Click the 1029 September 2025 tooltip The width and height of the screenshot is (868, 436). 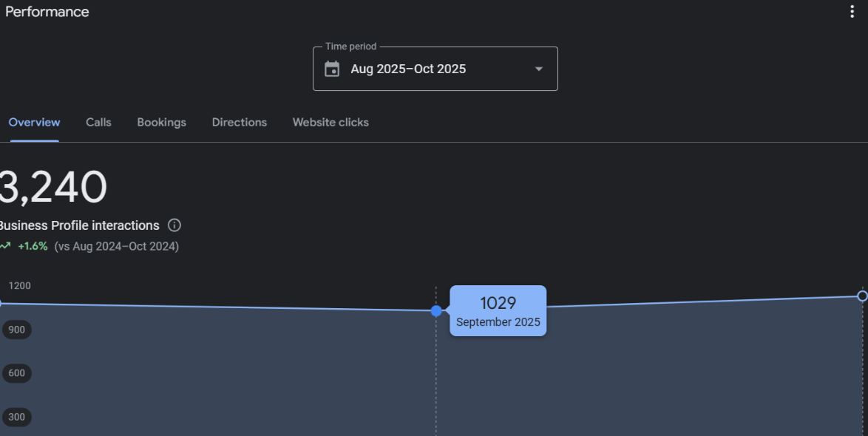[x=498, y=311]
